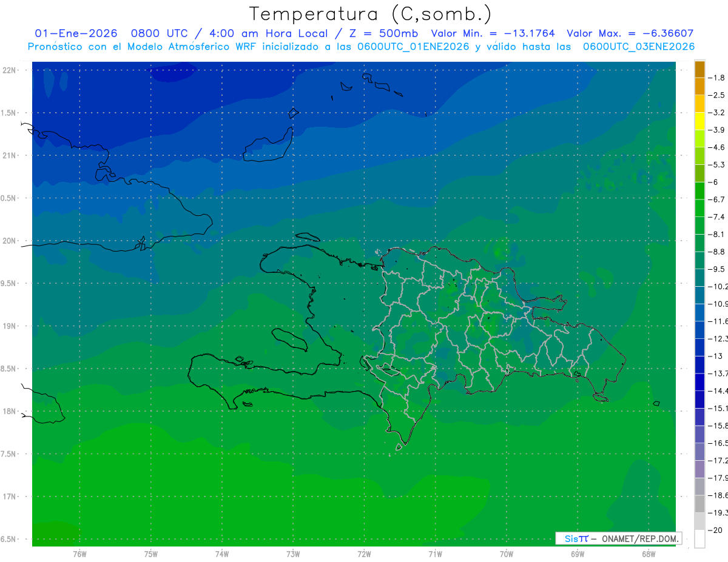
Task: Click the '70W' longitude axis label
Action: tap(507, 554)
